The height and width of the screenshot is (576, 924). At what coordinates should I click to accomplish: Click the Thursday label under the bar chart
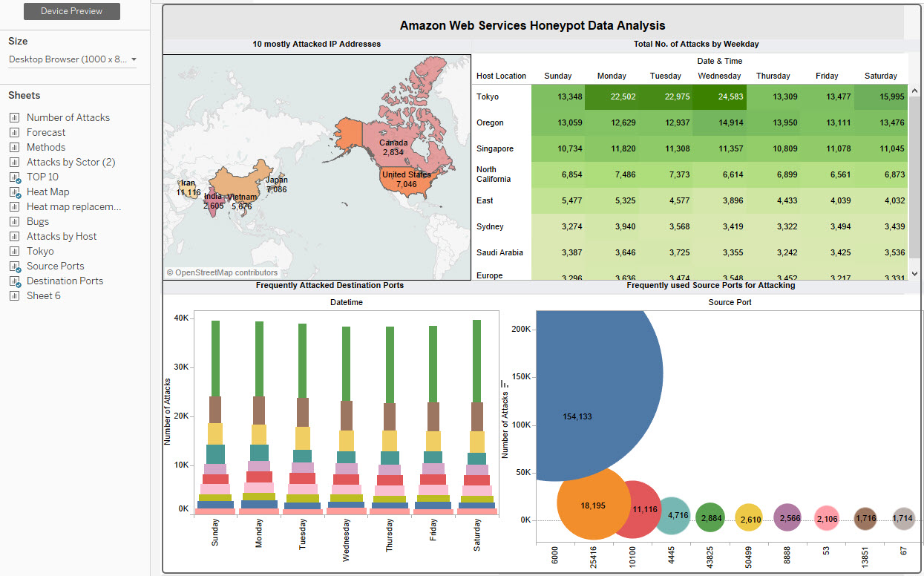(390, 534)
